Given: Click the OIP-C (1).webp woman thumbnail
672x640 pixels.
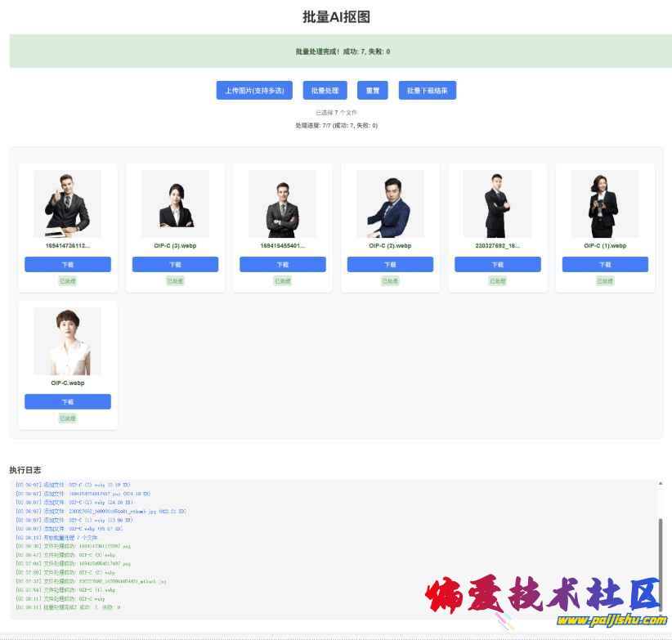Looking at the screenshot, I should tap(605, 204).
